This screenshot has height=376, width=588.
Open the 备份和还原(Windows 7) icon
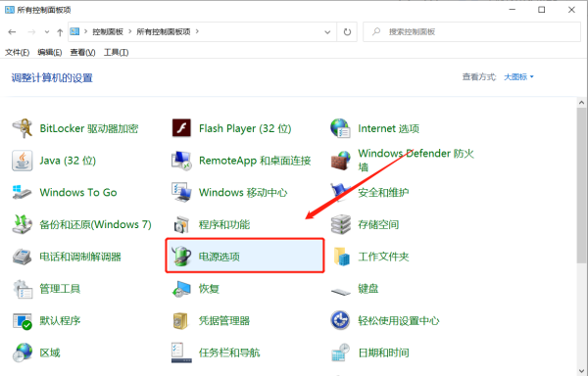(x=23, y=224)
